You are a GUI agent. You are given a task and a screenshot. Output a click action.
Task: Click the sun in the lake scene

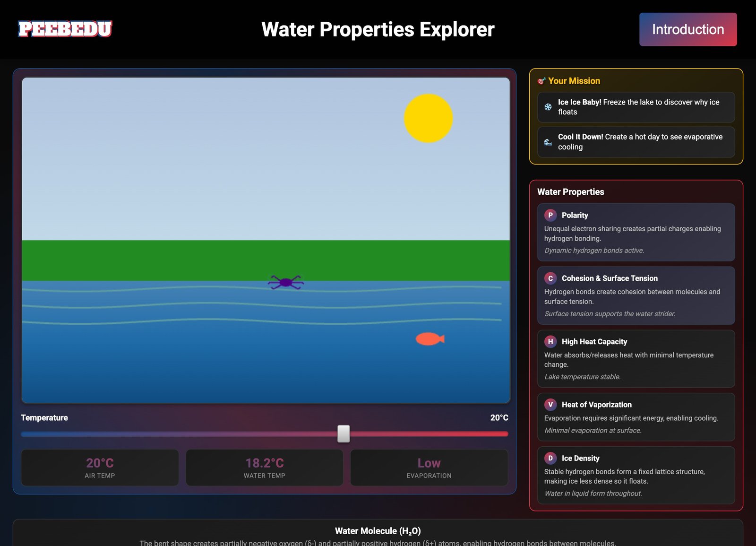pos(428,118)
